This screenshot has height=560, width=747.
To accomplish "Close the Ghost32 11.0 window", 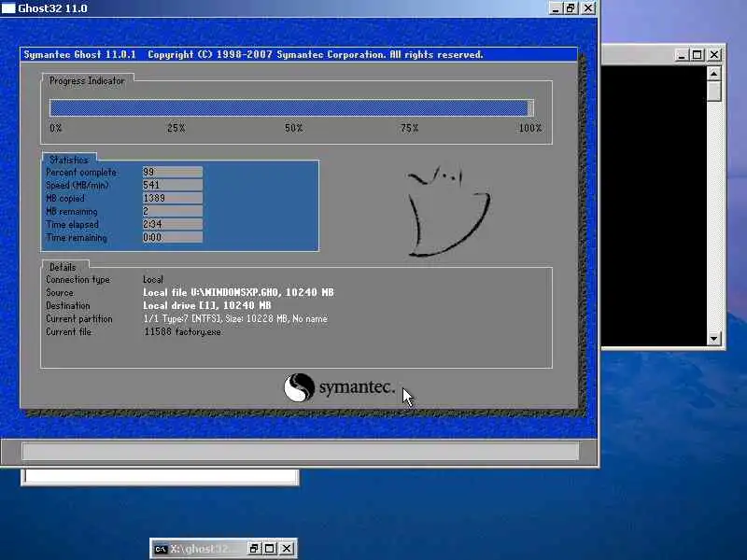I will pos(588,8).
